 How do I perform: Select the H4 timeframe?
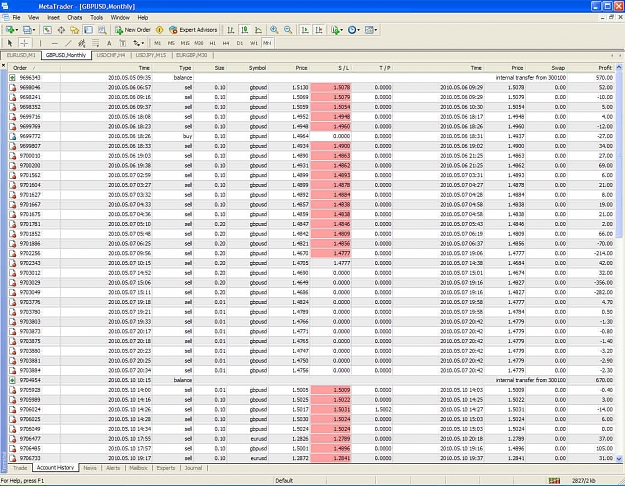[x=226, y=43]
